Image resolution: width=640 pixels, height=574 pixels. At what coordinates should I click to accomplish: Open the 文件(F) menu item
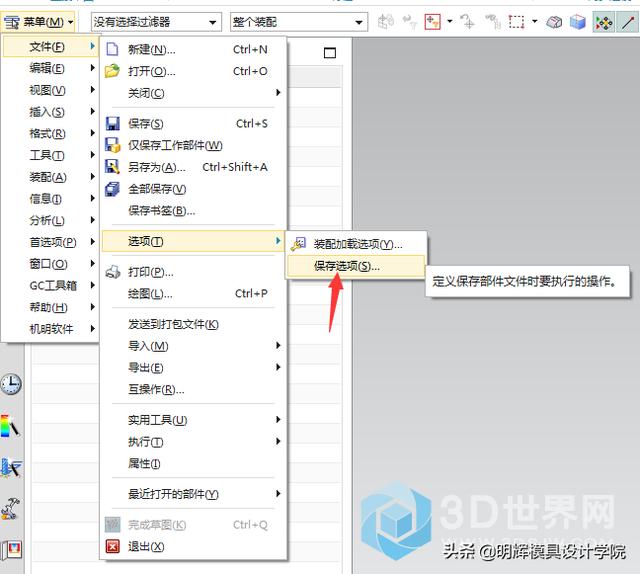(x=51, y=47)
